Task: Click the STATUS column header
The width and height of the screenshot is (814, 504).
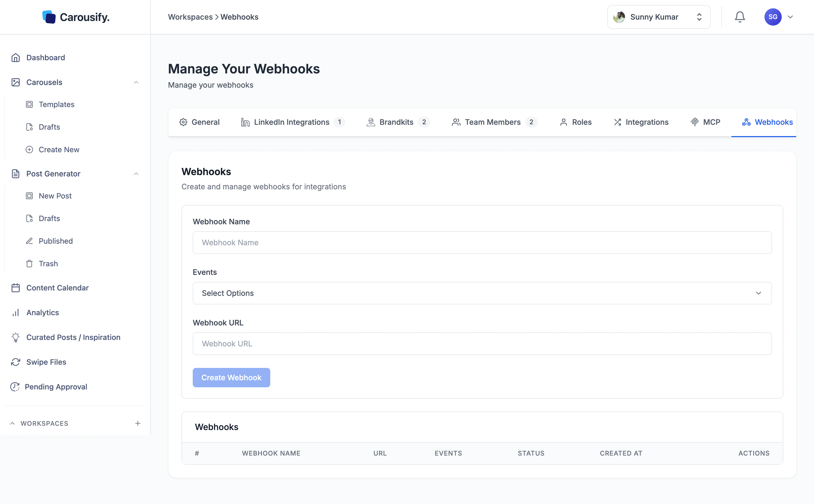Action: coord(531,453)
